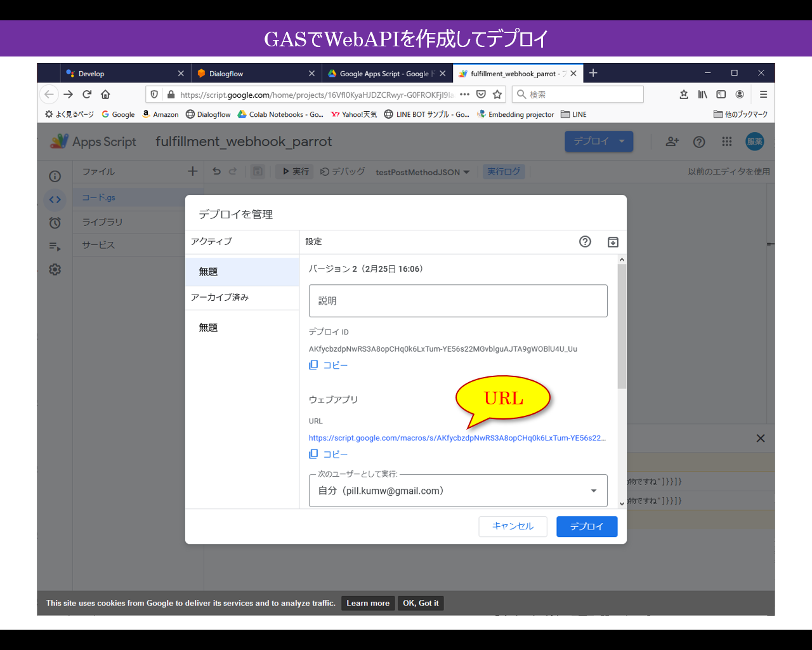Open the Overview info sidebar icon
The image size is (812, 650).
(x=55, y=176)
